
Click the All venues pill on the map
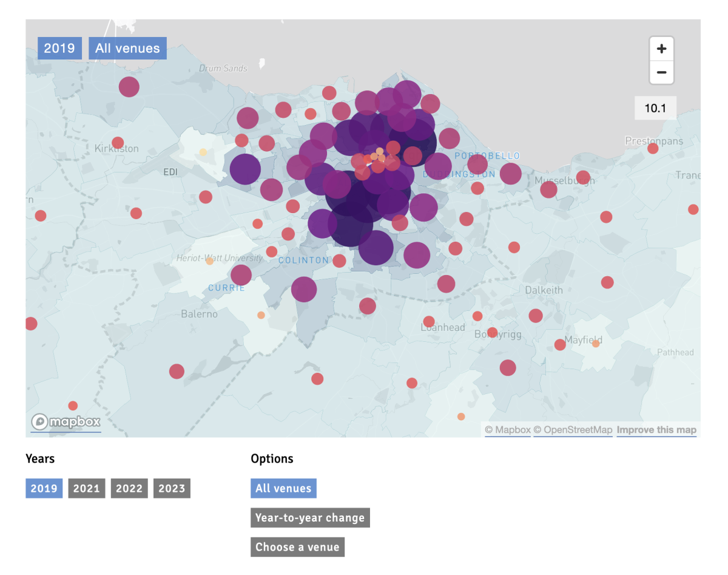point(127,48)
